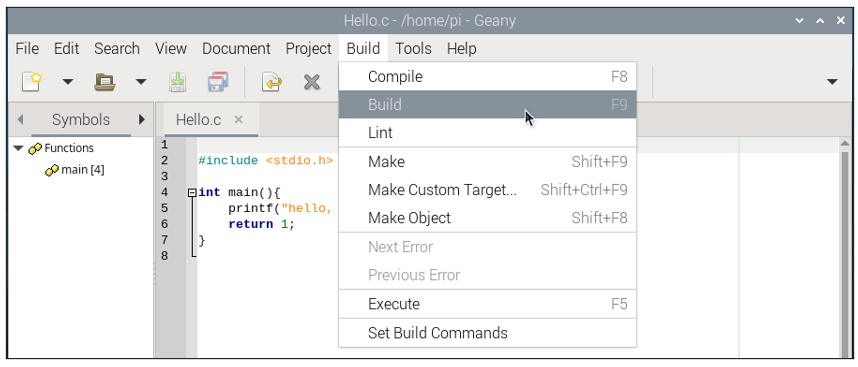Open the toolbar overflow arrow at right
Screen dimensions: 858x367
832,82
